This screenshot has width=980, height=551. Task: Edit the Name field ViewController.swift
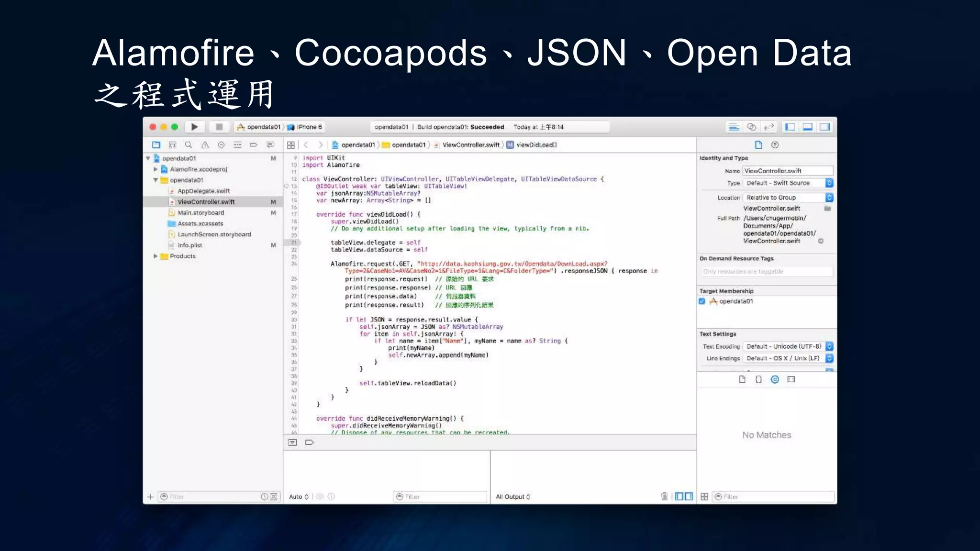coord(788,171)
